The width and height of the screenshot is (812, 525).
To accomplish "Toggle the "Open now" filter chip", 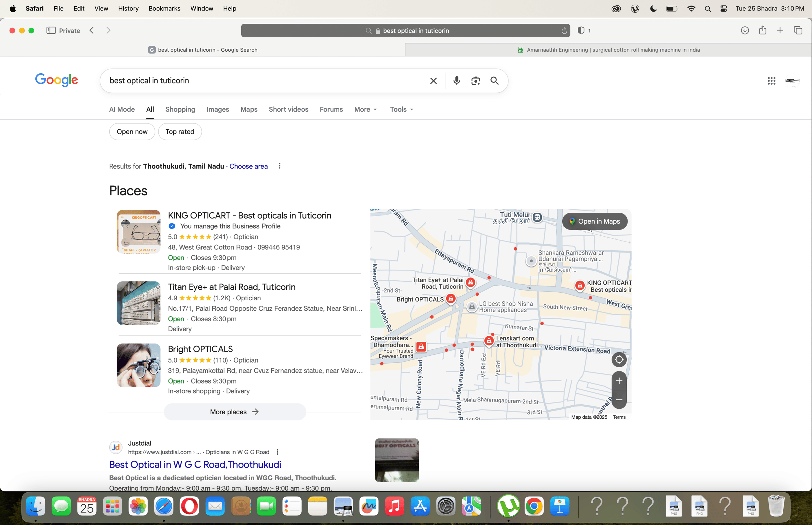I will (132, 131).
